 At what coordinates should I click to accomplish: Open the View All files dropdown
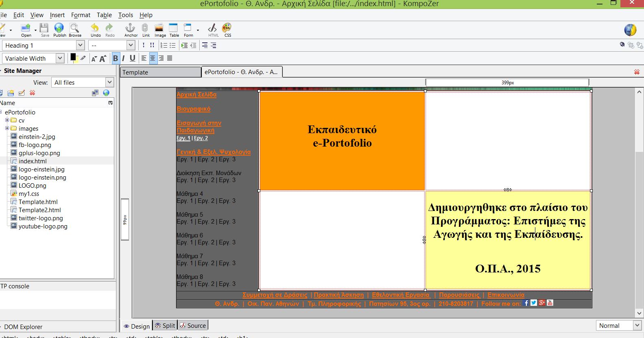point(82,82)
